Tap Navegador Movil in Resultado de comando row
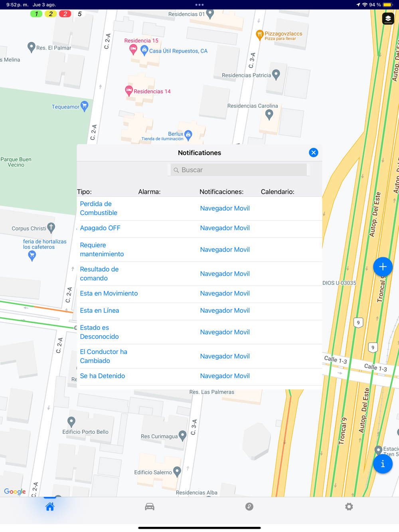This screenshot has height=532, width=399. click(x=225, y=274)
